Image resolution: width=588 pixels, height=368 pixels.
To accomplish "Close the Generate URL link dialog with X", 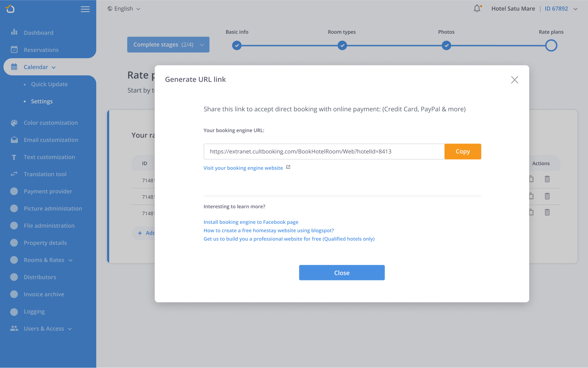I will pos(514,80).
